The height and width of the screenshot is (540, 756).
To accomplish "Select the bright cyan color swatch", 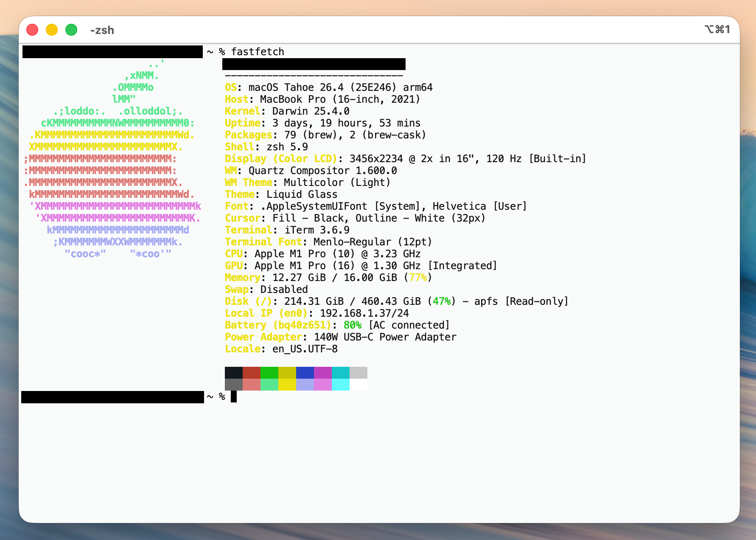I will [341, 385].
